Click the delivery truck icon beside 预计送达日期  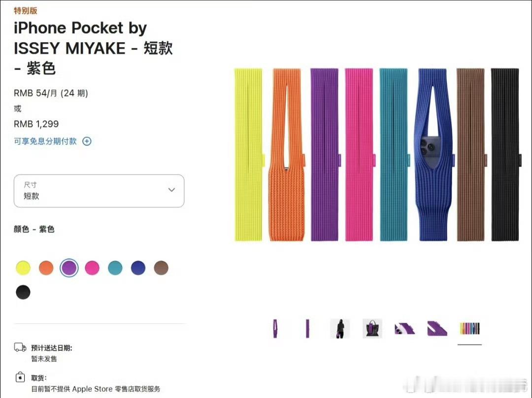tap(20, 347)
